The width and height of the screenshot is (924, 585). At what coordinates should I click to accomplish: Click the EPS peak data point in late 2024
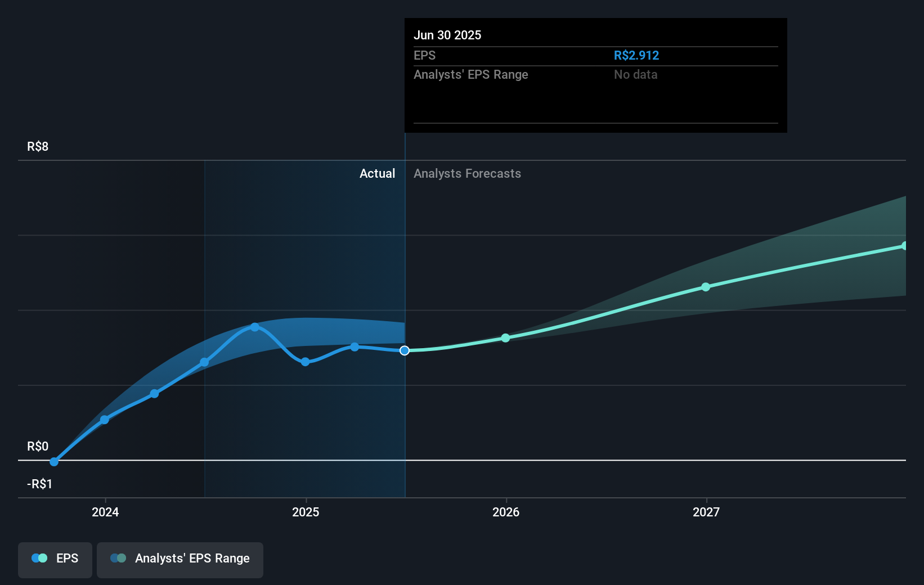[255, 327]
